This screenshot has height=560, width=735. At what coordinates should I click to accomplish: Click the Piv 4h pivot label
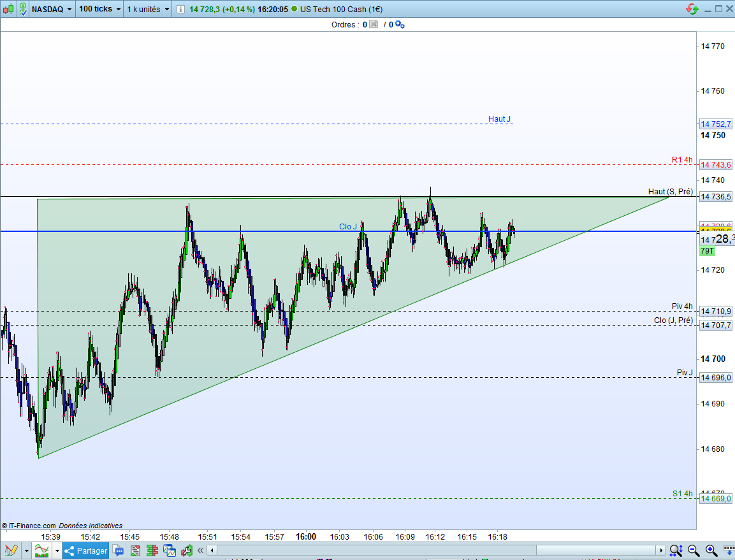click(682, 306)
